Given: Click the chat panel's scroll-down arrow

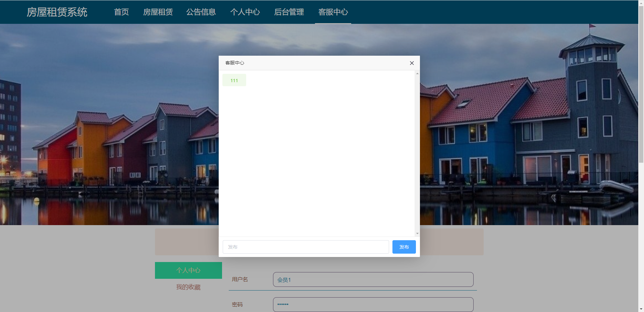Looking at the screenshot, I should click(417, 233).
